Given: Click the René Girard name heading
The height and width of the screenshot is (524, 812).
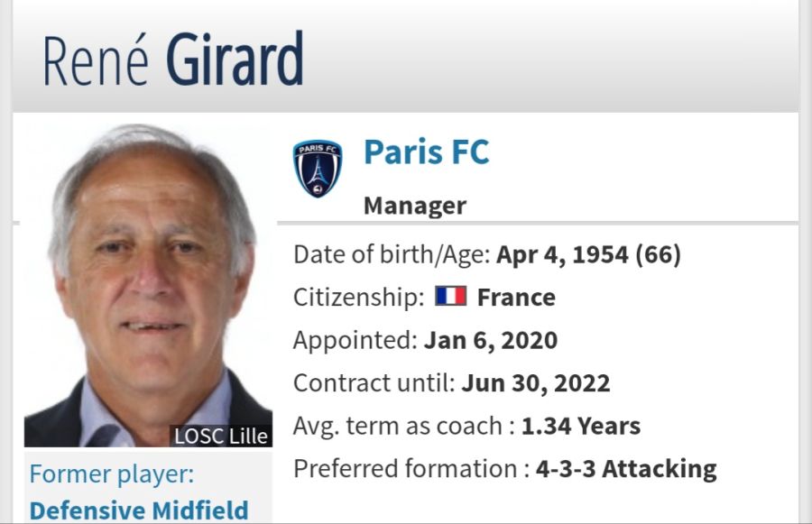Looking at the screenshot, I should click(x=173, y=59).
